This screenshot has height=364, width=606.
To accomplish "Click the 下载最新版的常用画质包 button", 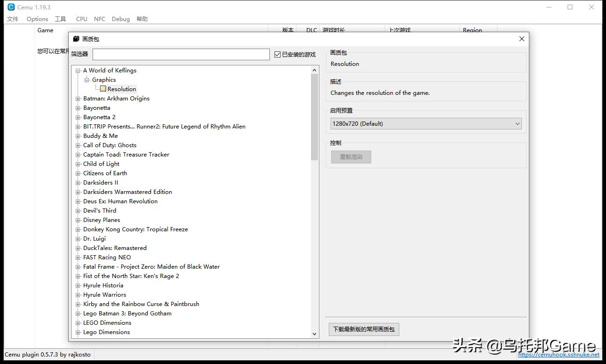I will [x=364, y=329].
